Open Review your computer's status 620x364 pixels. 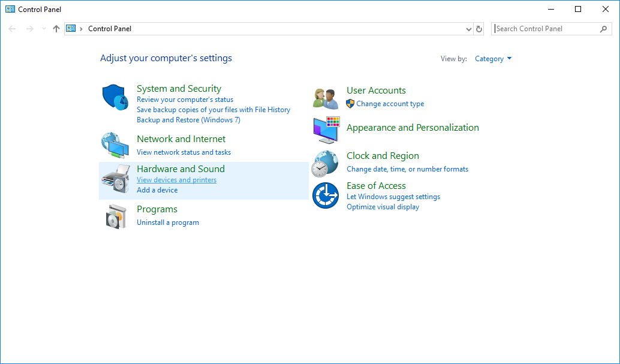coord(185,100)
